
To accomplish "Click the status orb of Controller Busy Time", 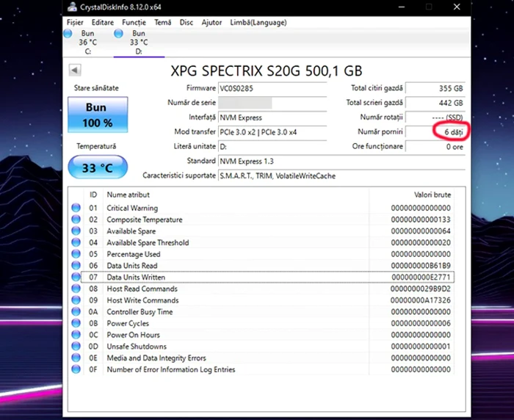I will (x=76, y=311).
